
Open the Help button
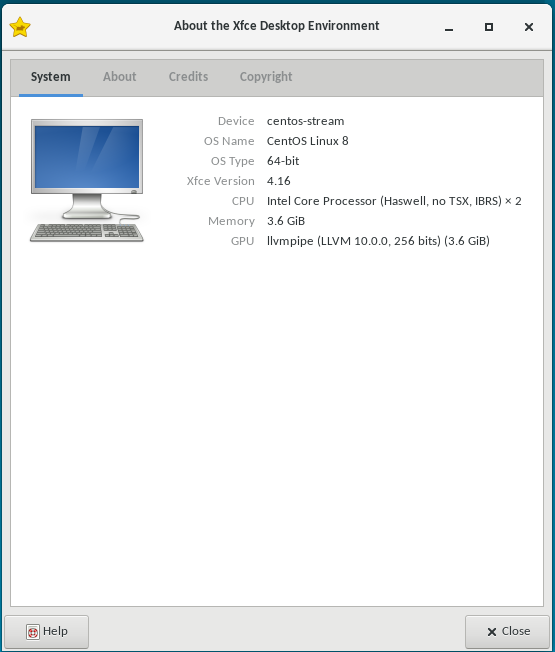[47, 632]
